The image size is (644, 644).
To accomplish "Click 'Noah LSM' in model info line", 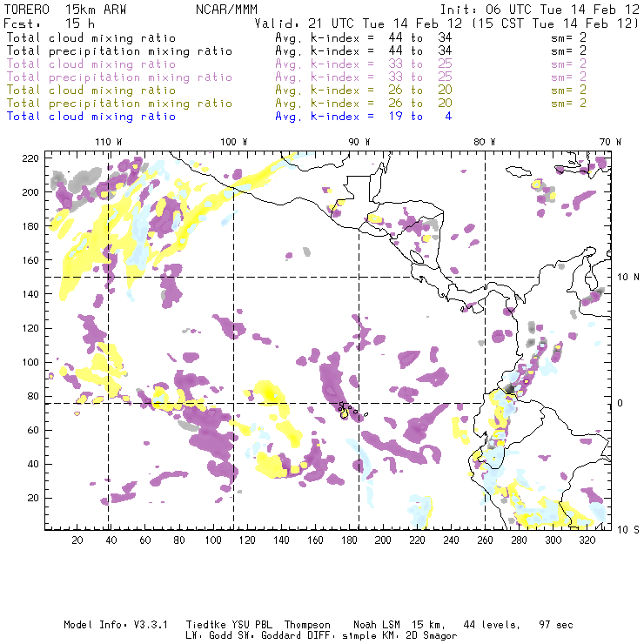I will (x=377, y=625).
